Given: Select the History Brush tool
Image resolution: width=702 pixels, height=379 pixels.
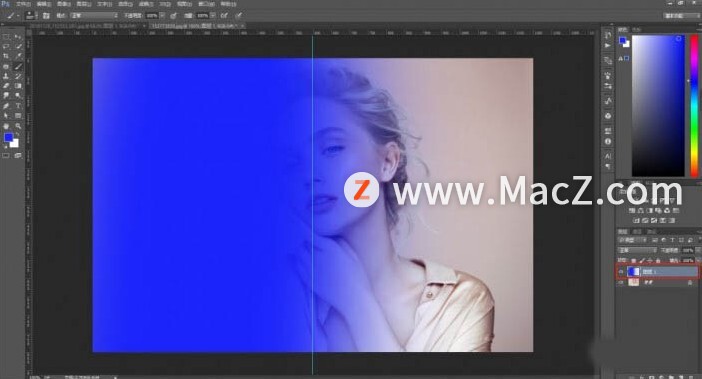Looking at the screenshot, I should pyautogui.click(x=18, y=77).
